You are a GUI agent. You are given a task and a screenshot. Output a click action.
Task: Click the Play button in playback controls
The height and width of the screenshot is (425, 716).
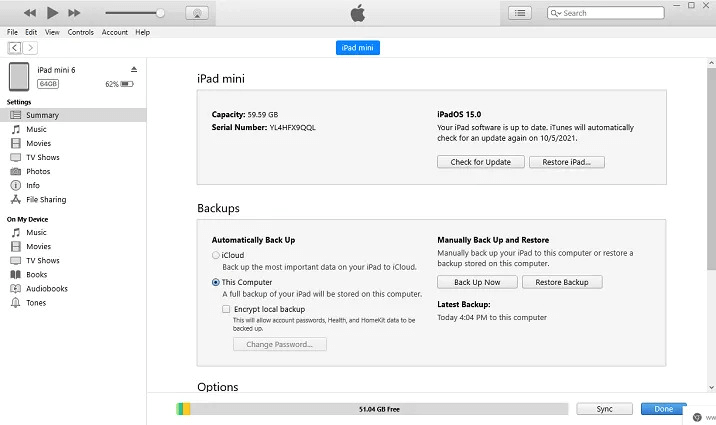pos(52,13)
